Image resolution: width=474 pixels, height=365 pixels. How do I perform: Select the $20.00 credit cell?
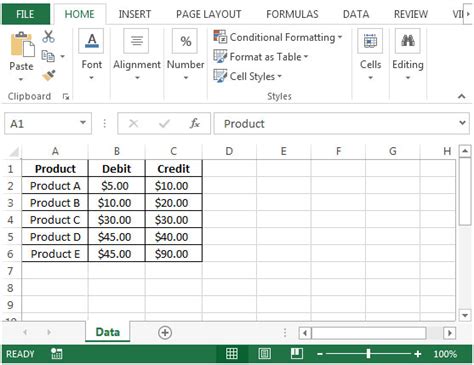click(x=173, y=203)
